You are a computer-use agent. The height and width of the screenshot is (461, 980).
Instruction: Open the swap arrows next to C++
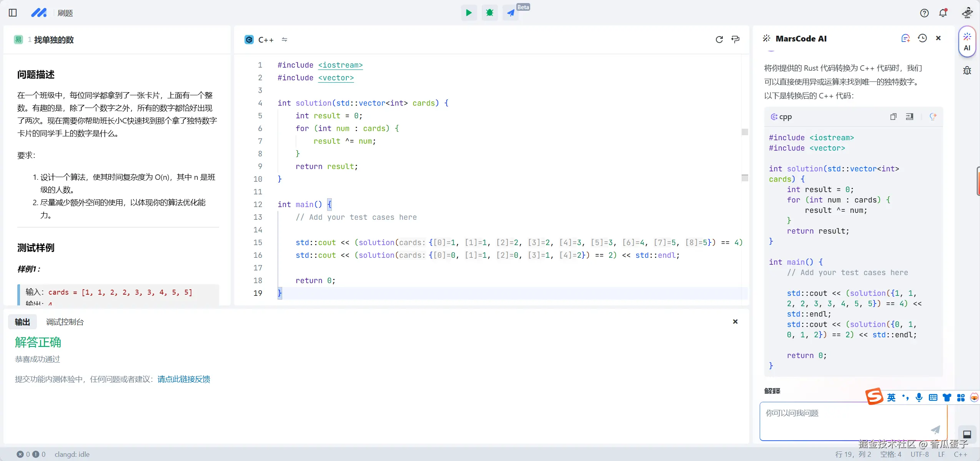pyautogui.click(x=285, y=40)
